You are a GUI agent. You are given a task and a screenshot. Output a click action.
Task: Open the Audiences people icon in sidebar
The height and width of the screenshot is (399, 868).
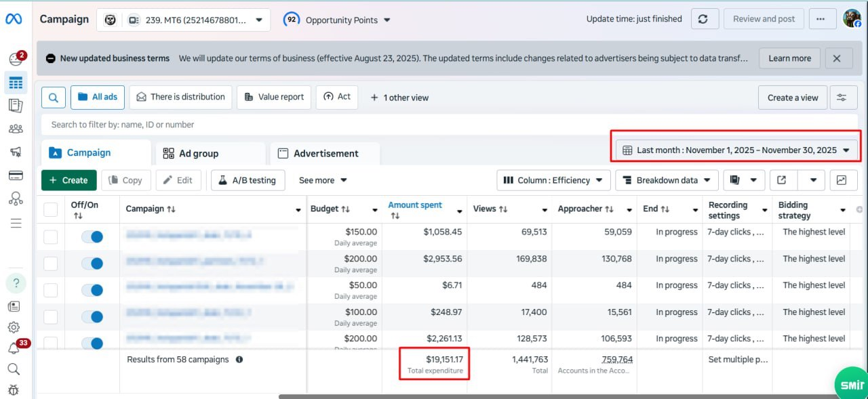[15, 129]
